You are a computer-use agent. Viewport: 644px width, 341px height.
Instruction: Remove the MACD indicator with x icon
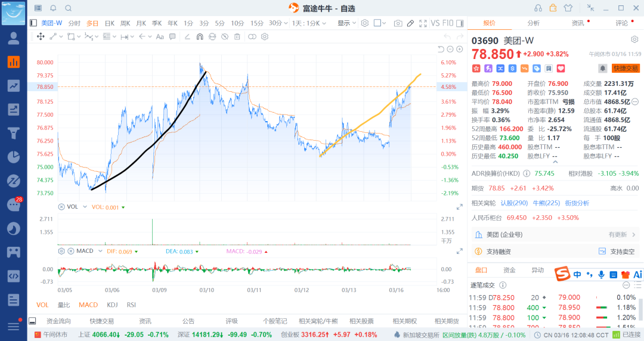[x=70, y=251]
